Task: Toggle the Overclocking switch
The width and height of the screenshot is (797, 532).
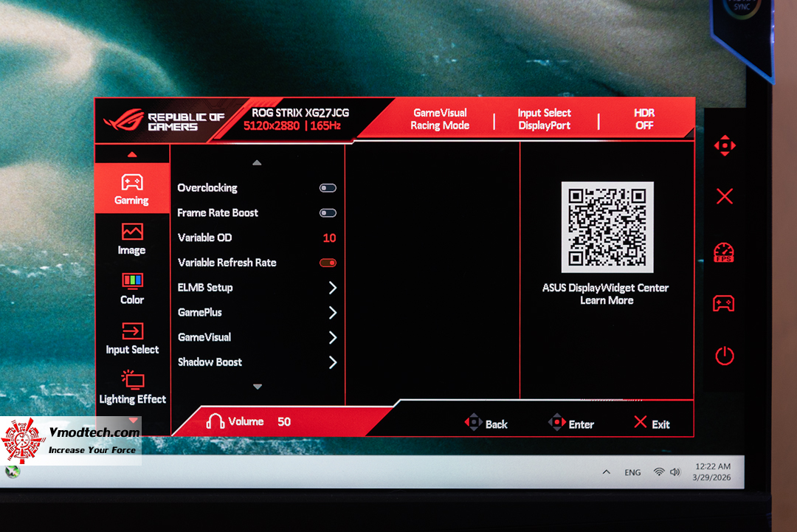Action: tap(328, 188)
